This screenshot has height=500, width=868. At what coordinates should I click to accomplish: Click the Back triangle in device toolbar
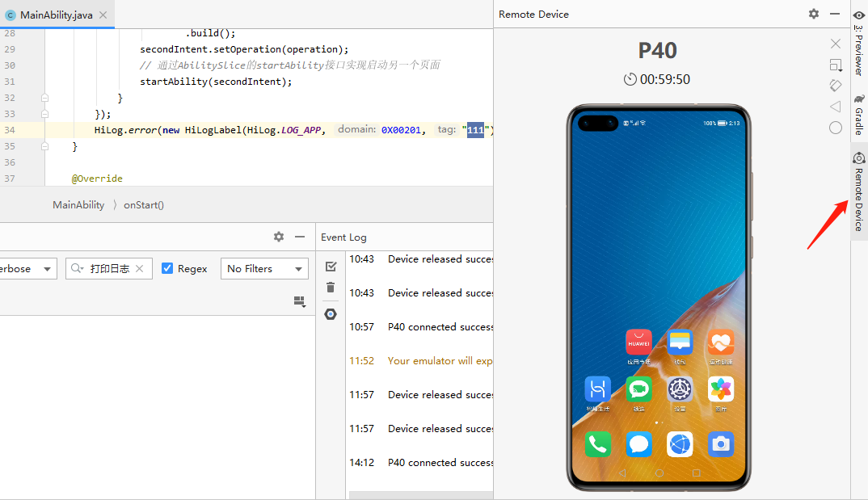coord(836,106)
